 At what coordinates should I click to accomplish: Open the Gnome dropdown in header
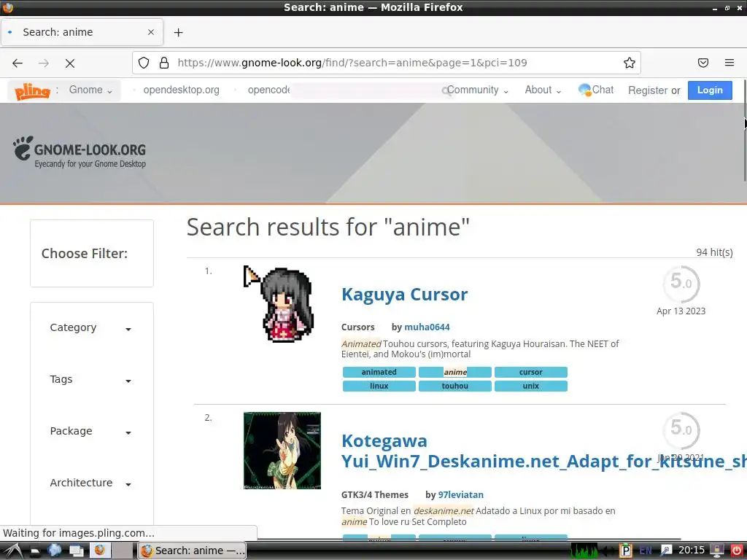tap(90, 90)
